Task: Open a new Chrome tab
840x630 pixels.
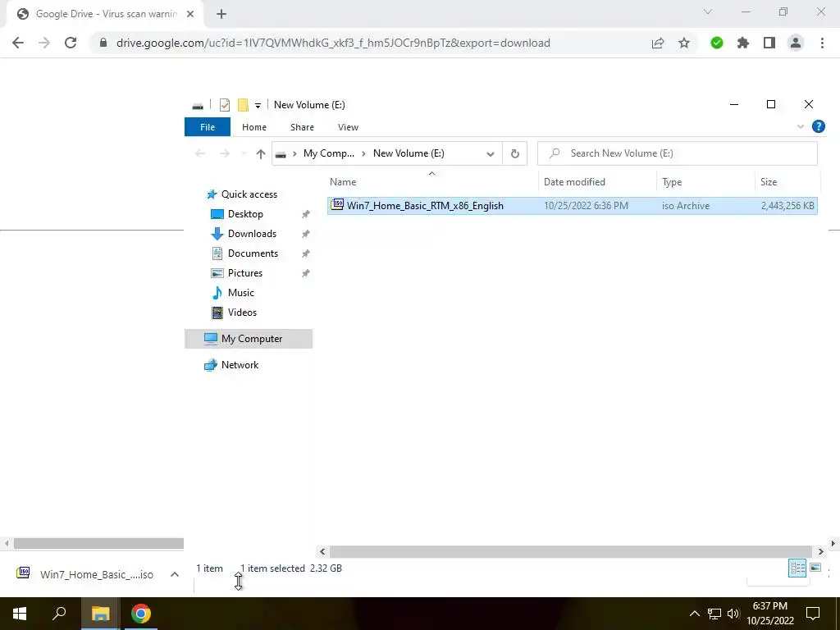Action: (x=221, y=14)
